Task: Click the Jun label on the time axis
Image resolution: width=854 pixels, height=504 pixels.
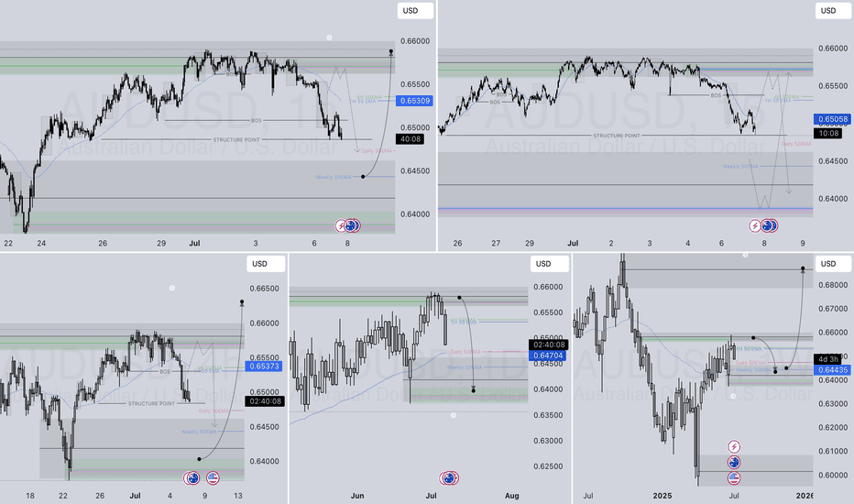Action: (x=357, y=496)
